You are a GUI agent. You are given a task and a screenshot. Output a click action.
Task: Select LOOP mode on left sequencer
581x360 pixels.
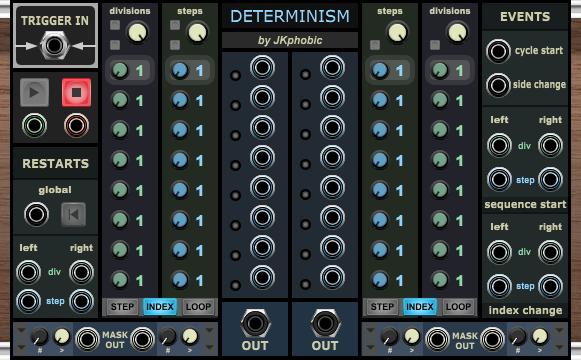click(198, 307)
